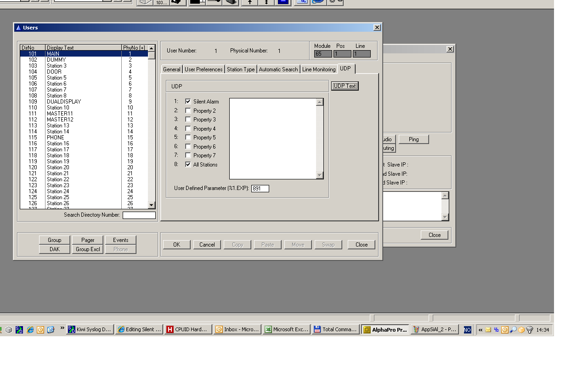The width and height of the screenshot is (588, 368).
Task: Sort user list by PhyNo column header
Action: (x=134, y=48)
